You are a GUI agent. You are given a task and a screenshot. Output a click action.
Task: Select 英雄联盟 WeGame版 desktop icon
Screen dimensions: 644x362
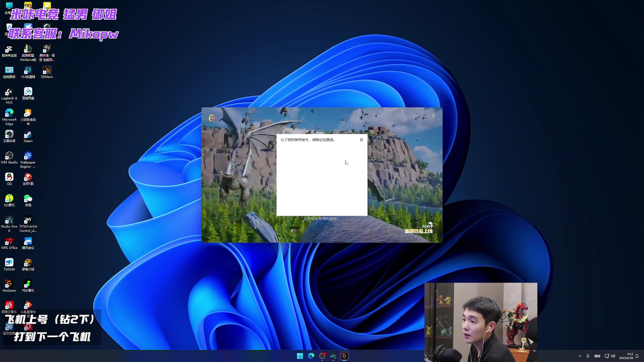click(28, 53)
